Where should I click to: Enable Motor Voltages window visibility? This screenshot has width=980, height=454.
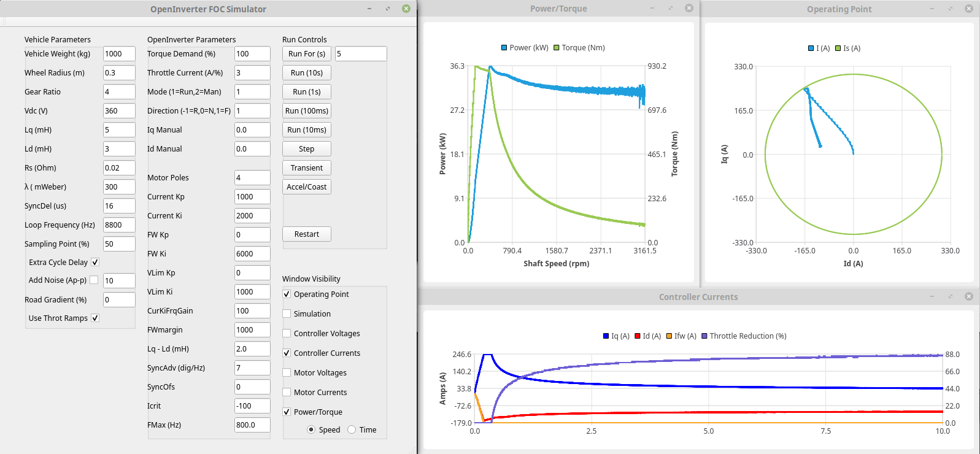click(x=287, y=372)
